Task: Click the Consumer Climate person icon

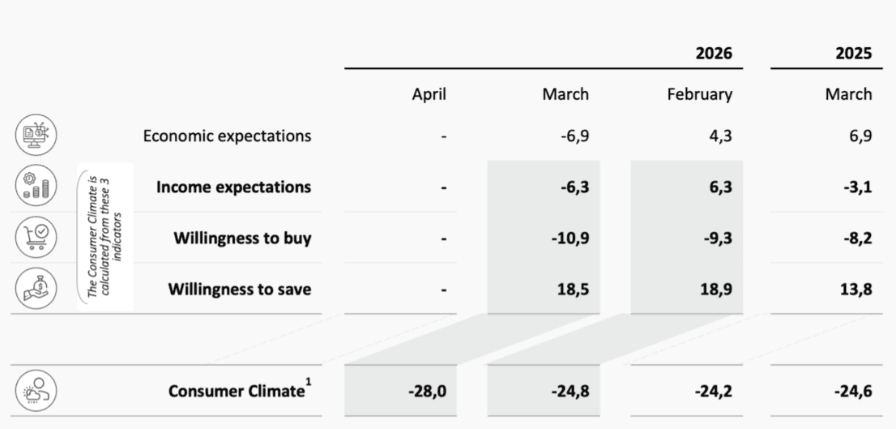Action: pos(37,391)
